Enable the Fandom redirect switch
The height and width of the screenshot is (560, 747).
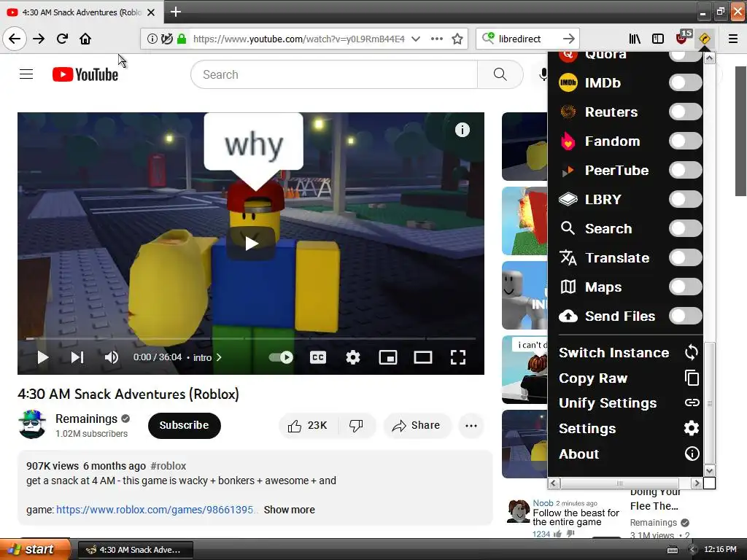pyautogui.click(x=685, y=141)
